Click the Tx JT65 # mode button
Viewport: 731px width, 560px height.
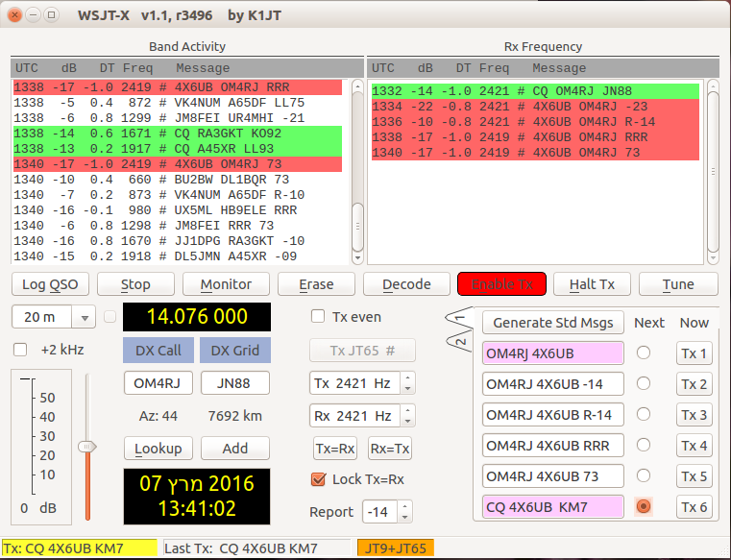tap(362, 351)
